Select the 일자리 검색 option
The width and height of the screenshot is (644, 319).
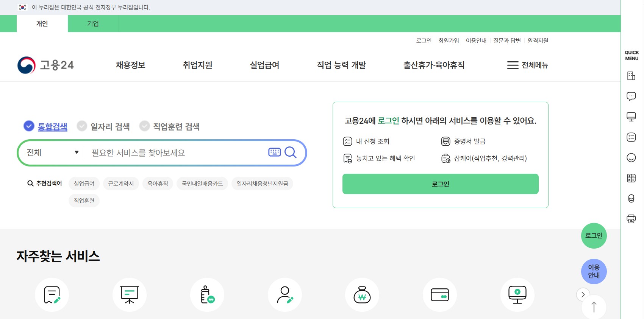(103, 126)
